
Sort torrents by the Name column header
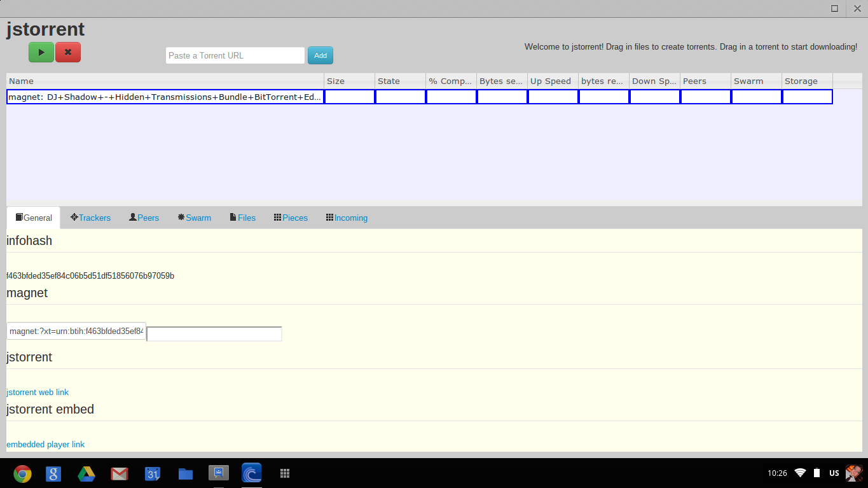tap(165, 81)
